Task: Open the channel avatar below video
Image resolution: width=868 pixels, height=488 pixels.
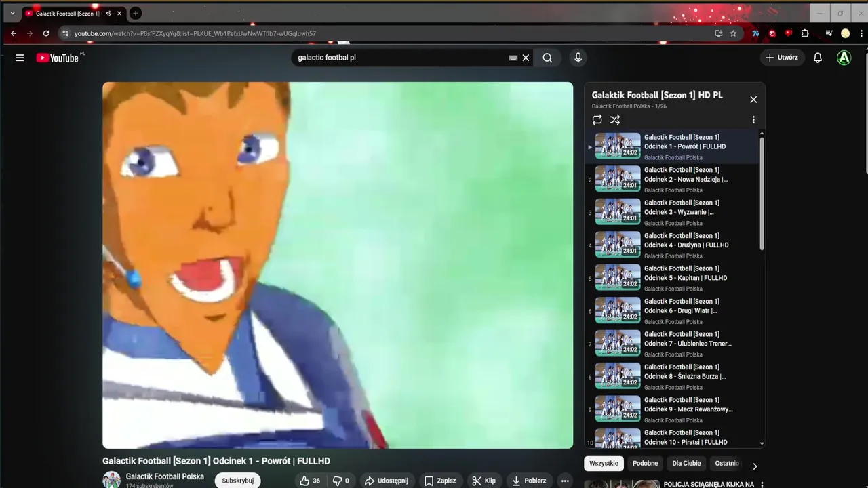Action: [112, 480]
